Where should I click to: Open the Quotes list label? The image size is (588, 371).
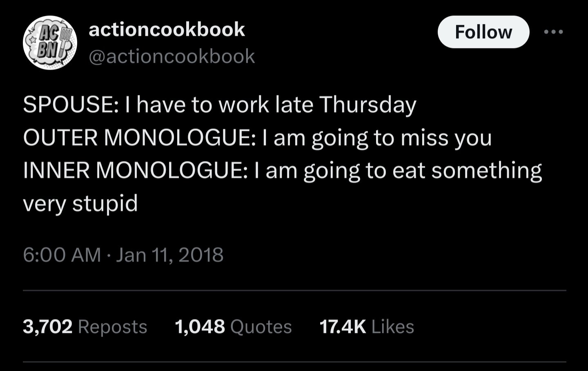click(261, 326)
